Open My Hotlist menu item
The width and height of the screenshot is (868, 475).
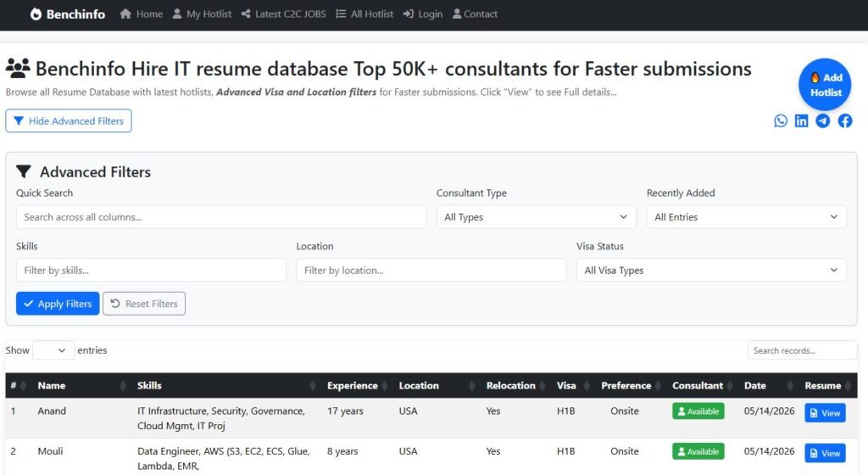[x=202, y=14]
